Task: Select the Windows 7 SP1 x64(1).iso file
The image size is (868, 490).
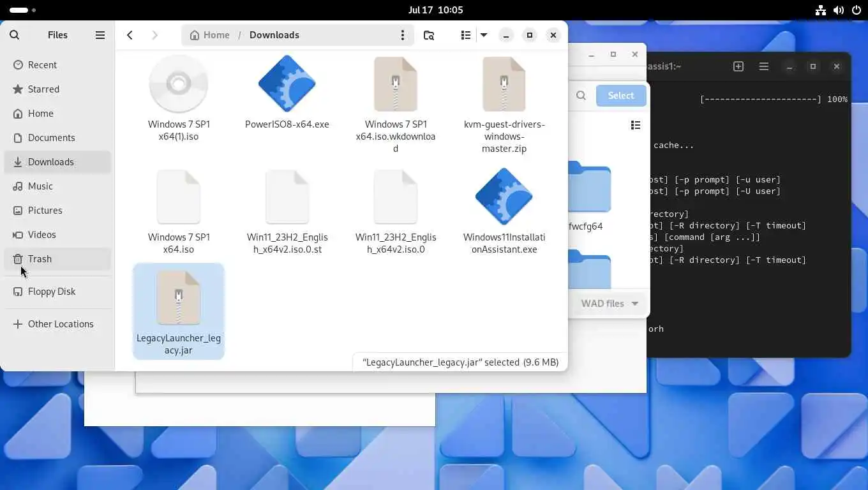Action: [x=179, y=99]
